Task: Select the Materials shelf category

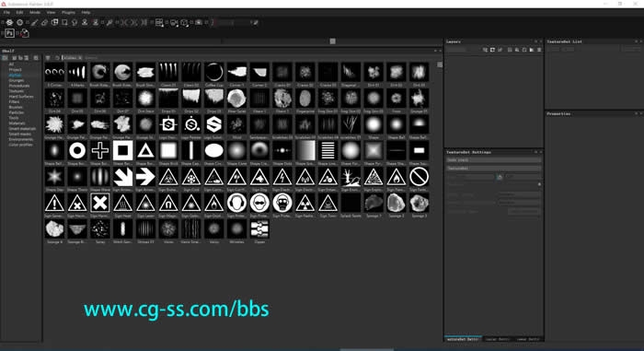Action: [17, 123]
